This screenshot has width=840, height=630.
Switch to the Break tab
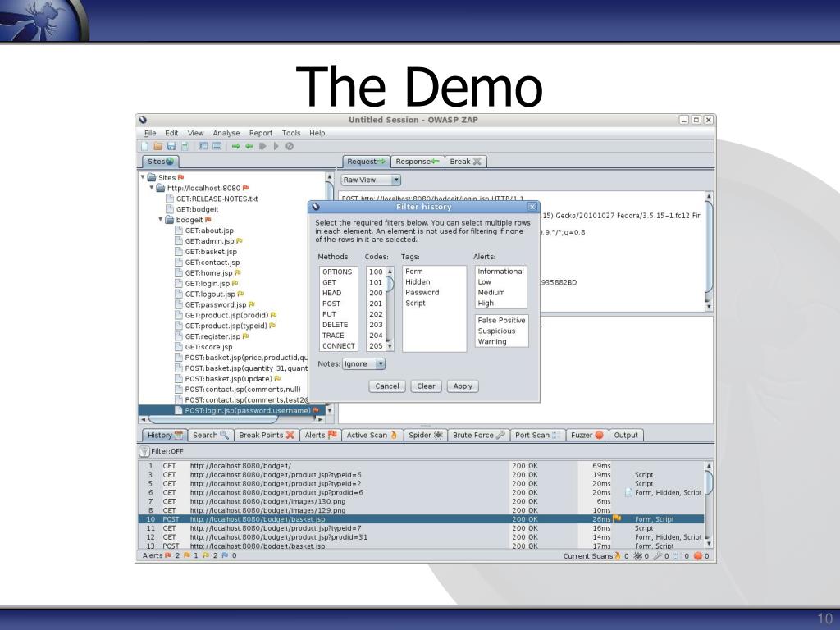pos(465,162)
